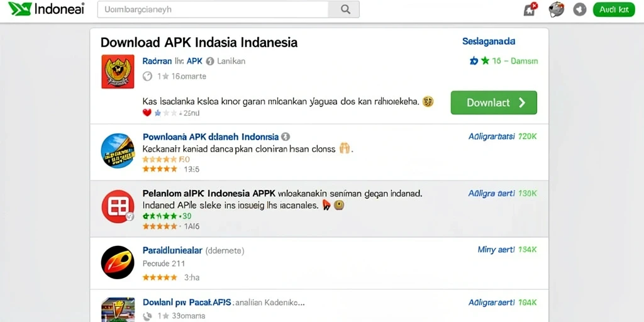Image resolution: width=644 pixels, height=322 pixels.
Task: Click the round face emoji after iacanales
Action: [339, 205]
